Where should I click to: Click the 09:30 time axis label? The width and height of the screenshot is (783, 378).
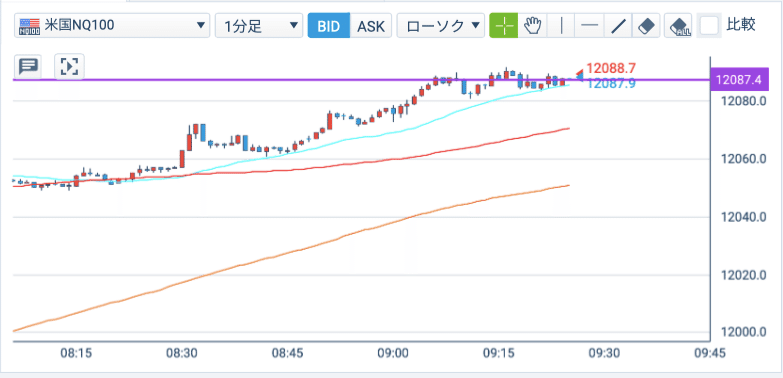pyautogui.click(x=604, y=354)
